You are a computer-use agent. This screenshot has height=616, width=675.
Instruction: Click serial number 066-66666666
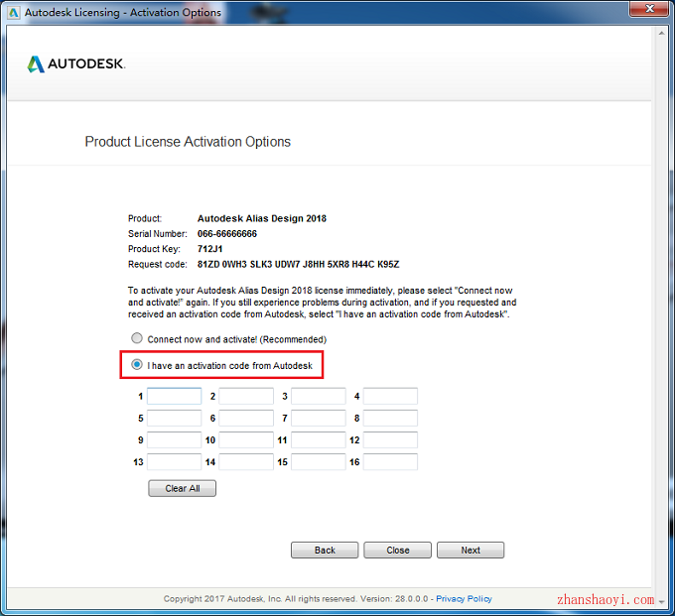click(227, 233)
